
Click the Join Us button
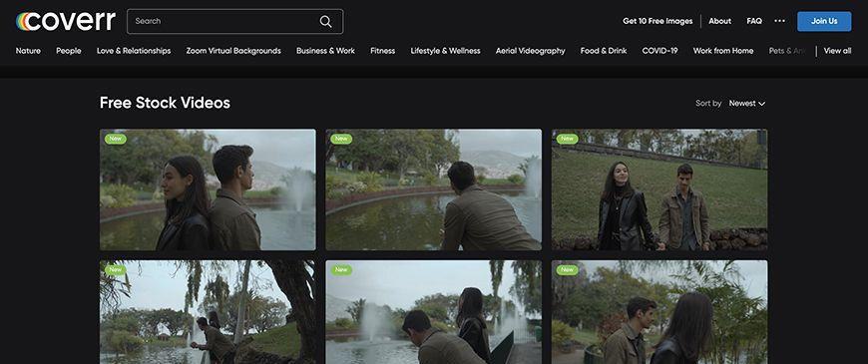click(824, 21)
